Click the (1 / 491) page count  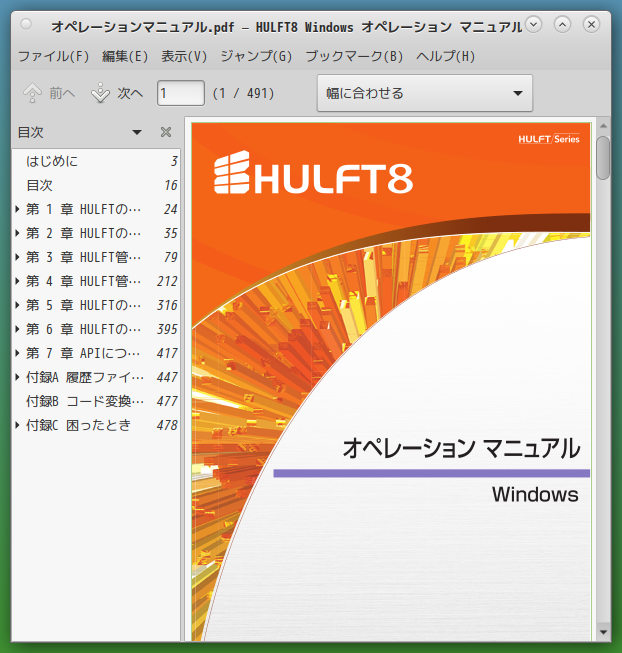pos(244,93)
